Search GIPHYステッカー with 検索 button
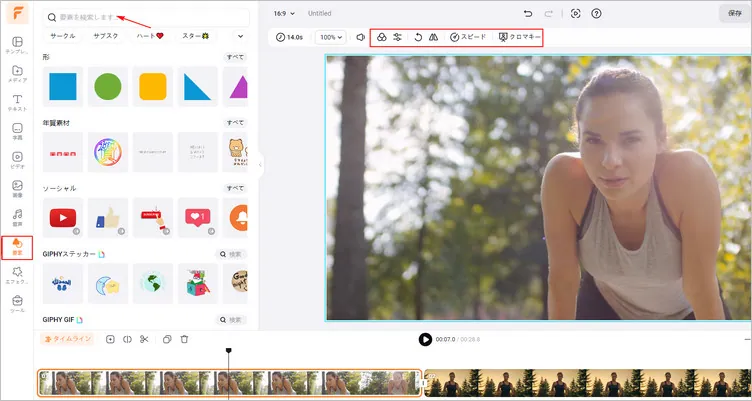The width and height of the screenshot is (752, 401). tap(231, 254)
